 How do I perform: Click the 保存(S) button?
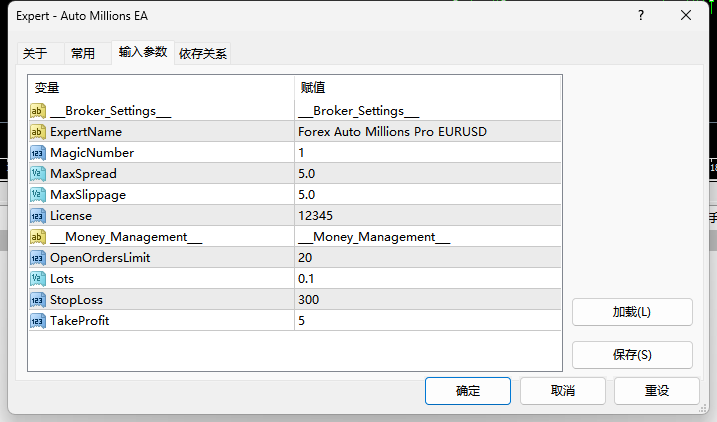point(632,355)
